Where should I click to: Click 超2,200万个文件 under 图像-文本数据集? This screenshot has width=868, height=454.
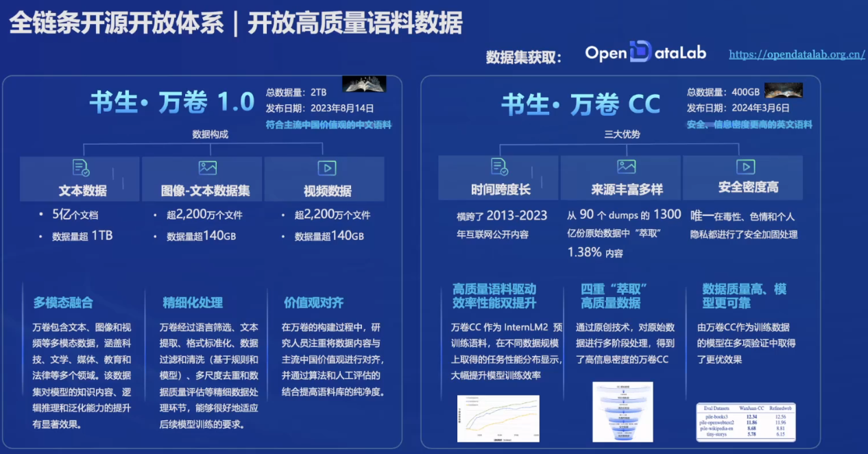click(204, 215)
